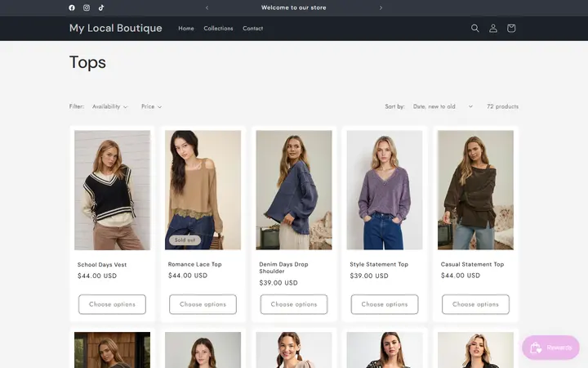Click the Sold out badge on Romance Lace Top
The image size is (588, 368).
[185, 240]
